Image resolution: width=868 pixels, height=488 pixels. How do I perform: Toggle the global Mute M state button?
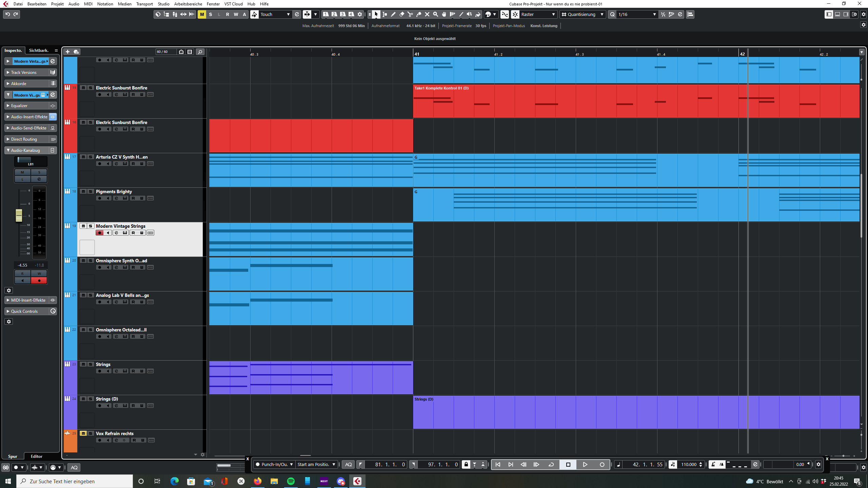[202, 14]
